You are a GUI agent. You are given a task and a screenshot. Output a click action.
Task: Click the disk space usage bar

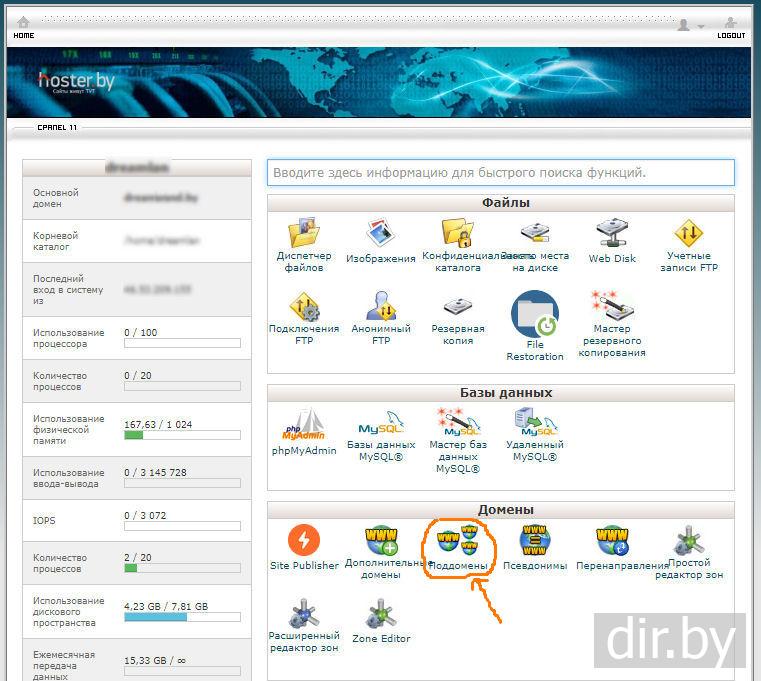click(x=182, y=617)
